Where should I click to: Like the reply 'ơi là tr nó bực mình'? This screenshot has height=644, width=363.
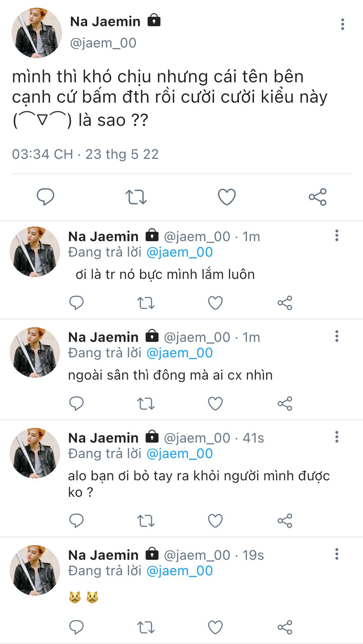click(215, 303)
